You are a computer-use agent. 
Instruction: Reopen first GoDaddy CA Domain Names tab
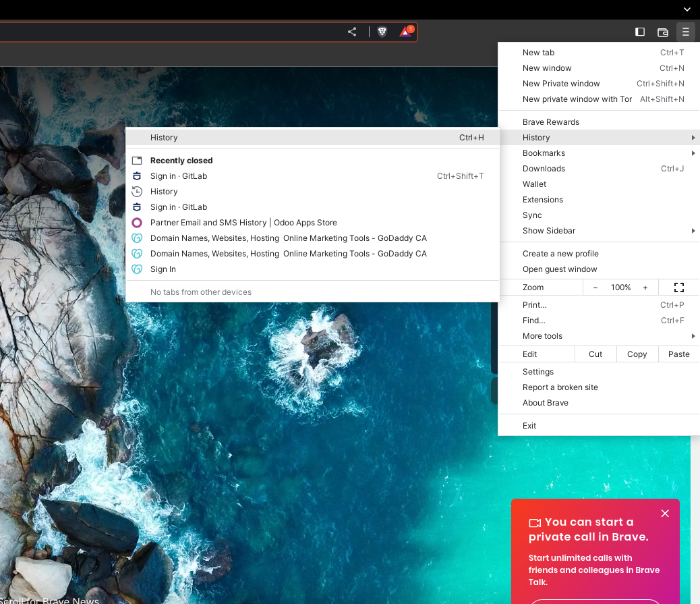pos(312,238)
